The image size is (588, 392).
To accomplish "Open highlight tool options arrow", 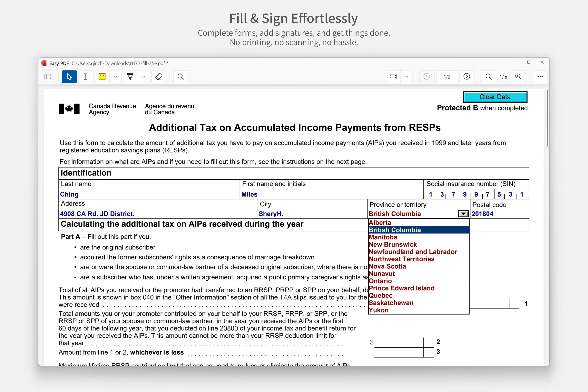I will coord(115,76).
